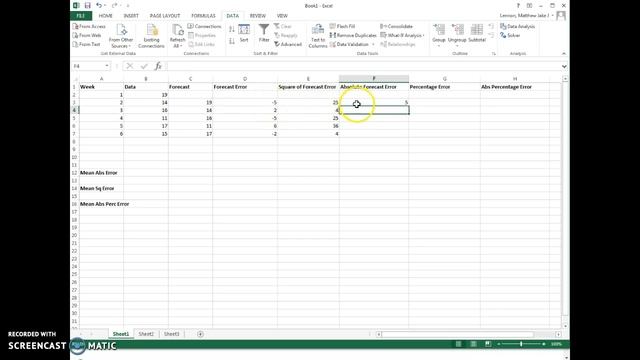Click Consolidate in Data Tools
The image size is (640, 360).
coord(396,26)
